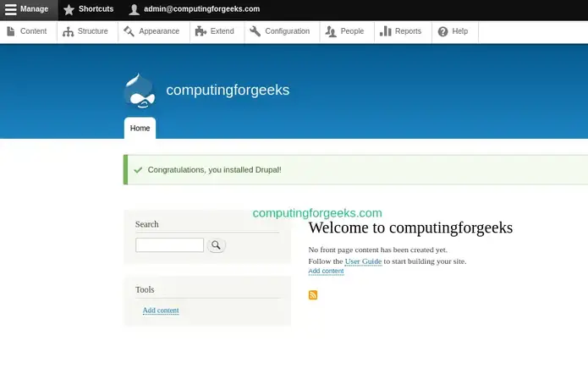Click 'No front page content' text
The image size is (588, 368).
(x=377, y=250)
